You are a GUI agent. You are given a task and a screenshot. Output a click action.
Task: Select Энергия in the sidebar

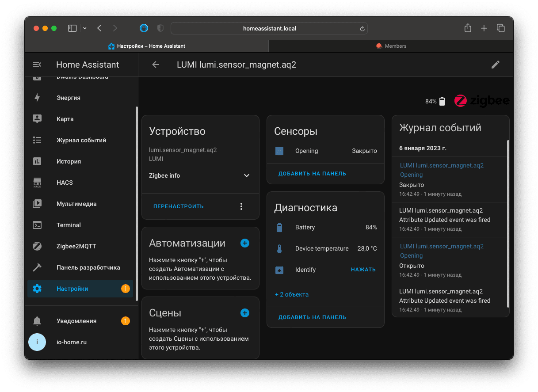(68, 98)
